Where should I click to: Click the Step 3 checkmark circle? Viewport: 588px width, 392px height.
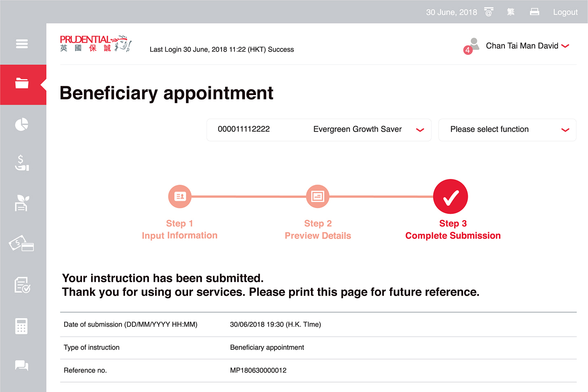click(x=451, y=197)
